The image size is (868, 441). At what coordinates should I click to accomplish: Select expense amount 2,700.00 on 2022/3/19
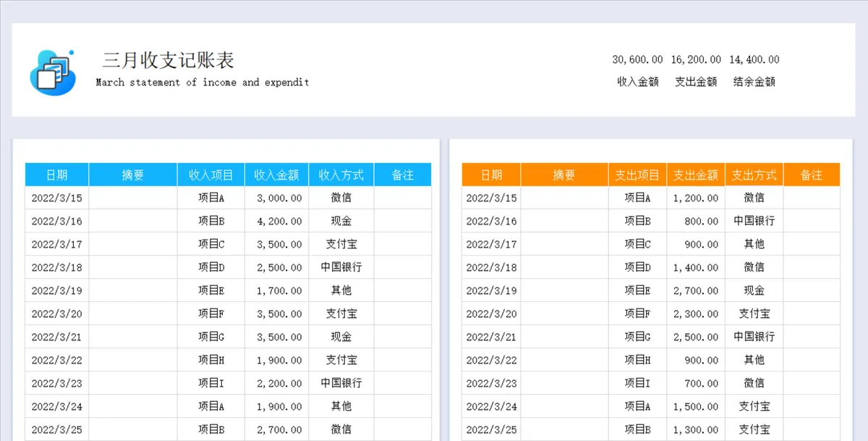[x=696, y=290]
